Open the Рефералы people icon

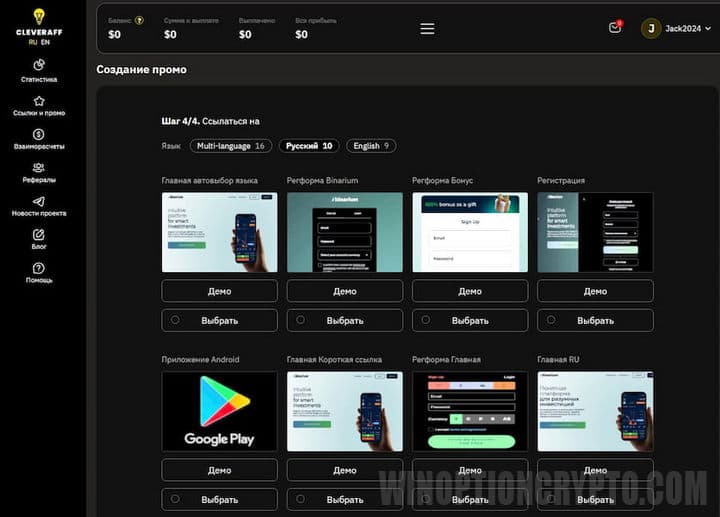pyautogui.click(x=39, y=168)
